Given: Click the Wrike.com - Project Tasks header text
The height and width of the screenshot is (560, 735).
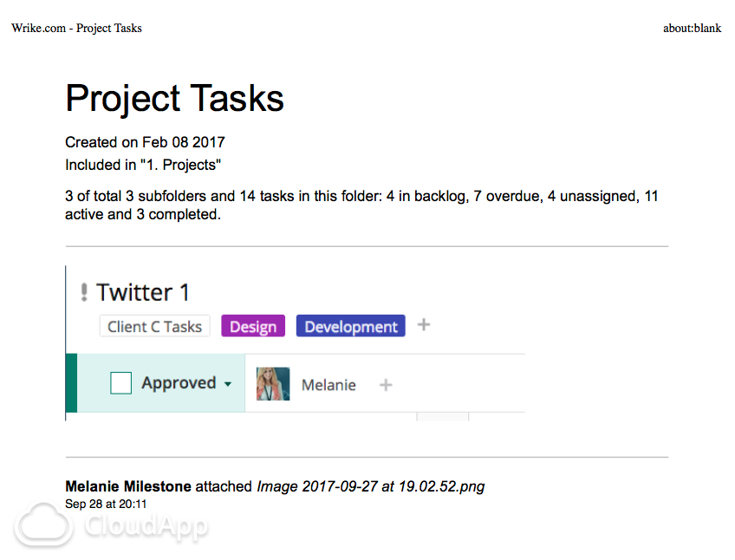Looking at the screenshot, I should 76,29.
